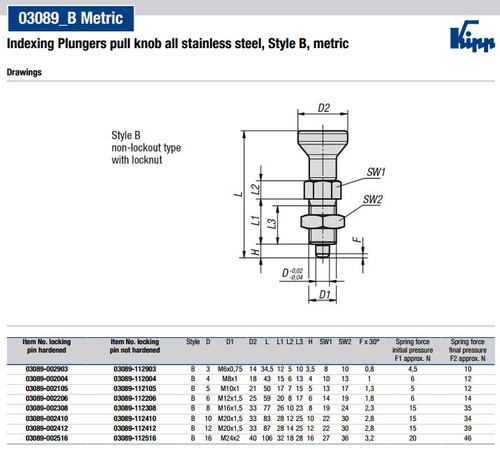Click the 3,2 chamfer value
Viewport: 500px width, 451px height.
369,438
